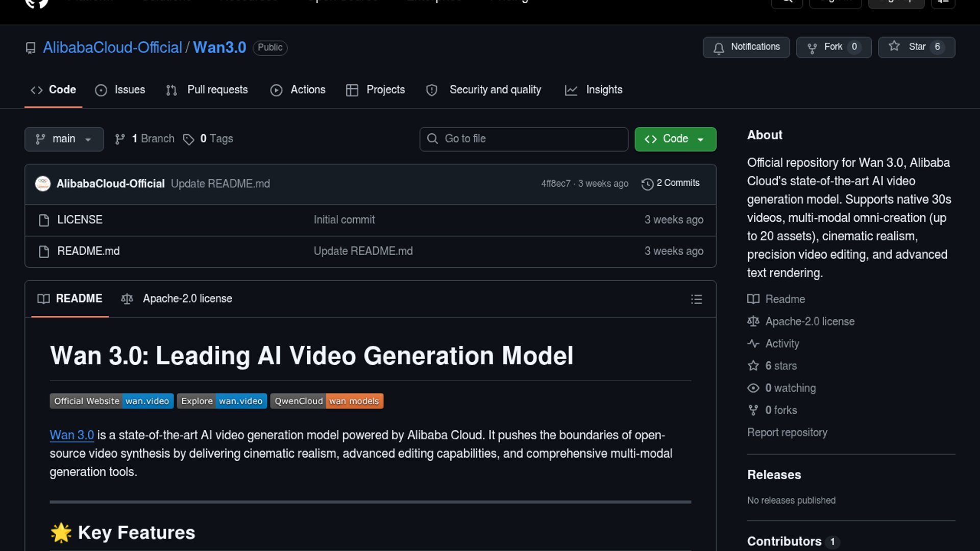Click the scale icon beside sidebar Apache-2.0 license
The width and height of the screenshot is (980, 551).
753,321
